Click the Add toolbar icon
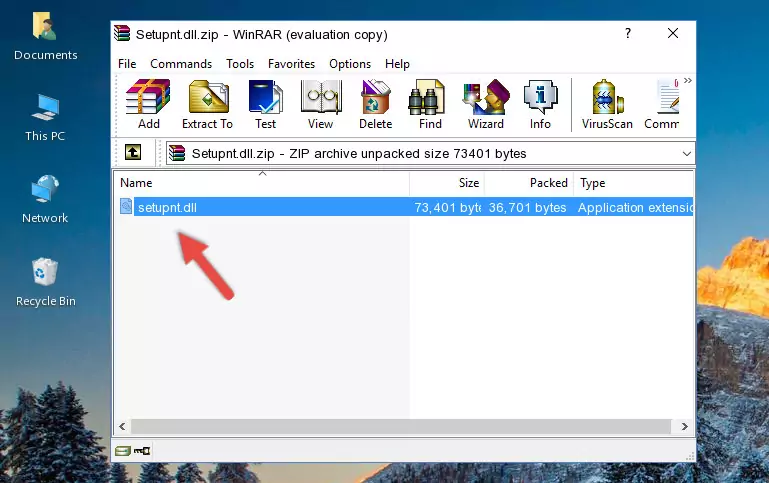 coord(148,104)
